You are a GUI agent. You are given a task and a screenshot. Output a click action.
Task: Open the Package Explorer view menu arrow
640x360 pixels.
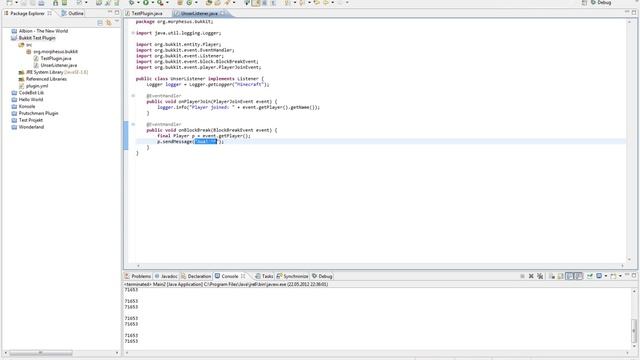tap(117, 22)
